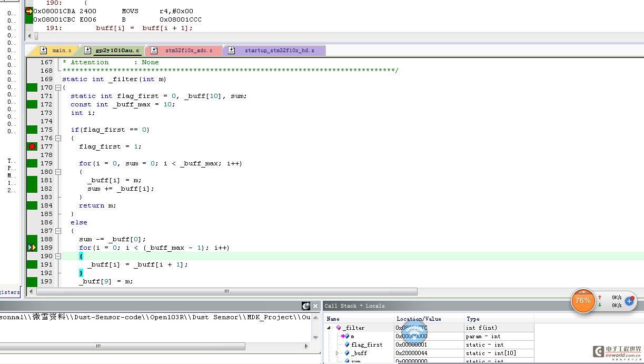Click the Call Stack + Locals title bar
Viewport: 644px width, 364px height.
pos(483,306)
